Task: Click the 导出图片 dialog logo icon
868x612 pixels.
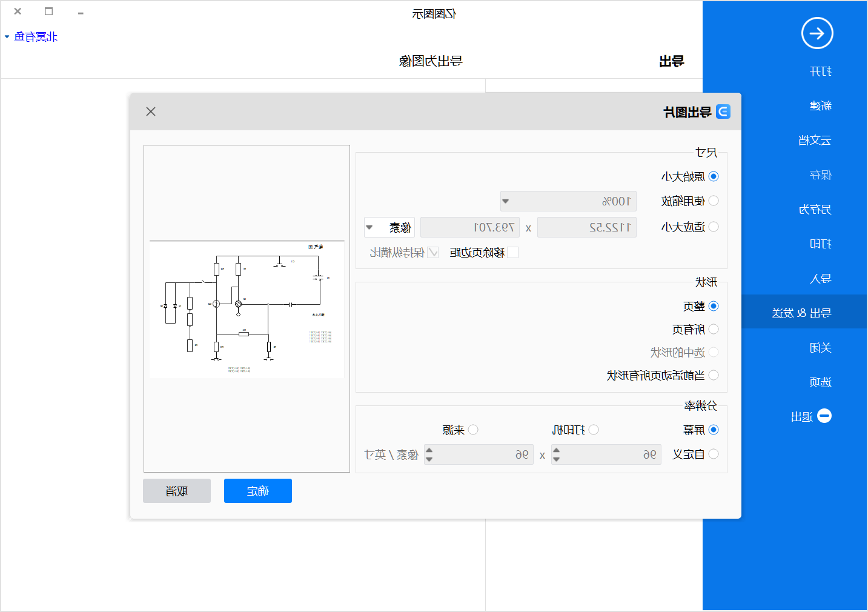Action: point(723,111)
